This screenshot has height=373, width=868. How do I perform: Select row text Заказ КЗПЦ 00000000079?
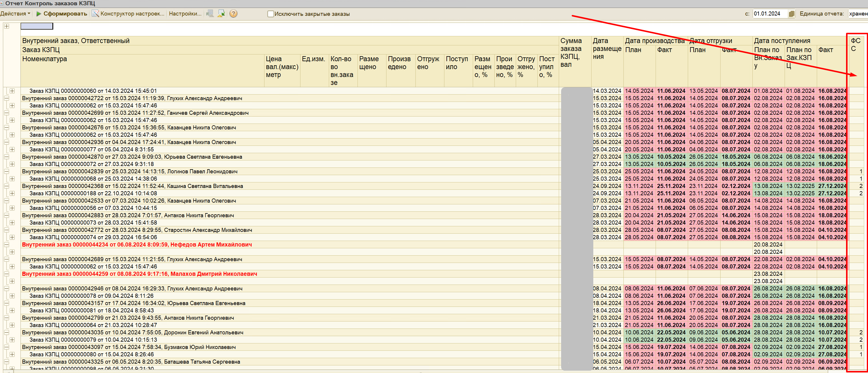pyautogui.click(x=93, y=340)
